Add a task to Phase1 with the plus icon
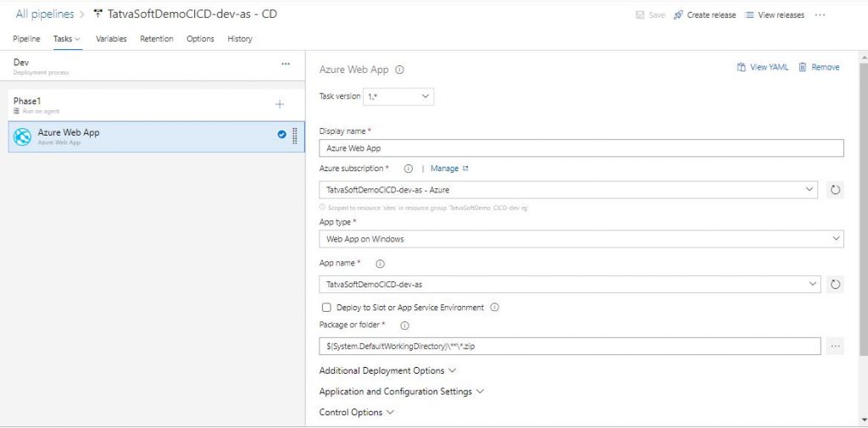Image resolution: width=868 pixels, height=428 pixels. point(280,104)
